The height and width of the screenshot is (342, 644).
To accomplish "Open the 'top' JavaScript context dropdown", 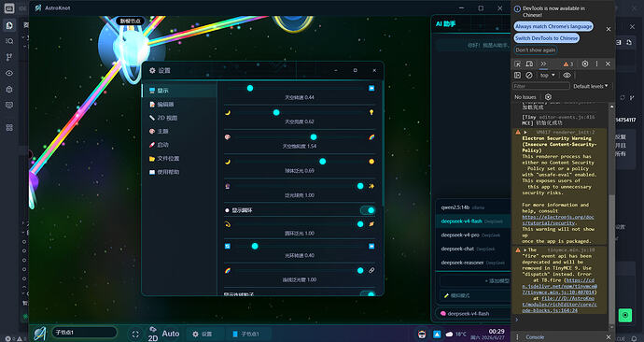I will tap(547, 76).
